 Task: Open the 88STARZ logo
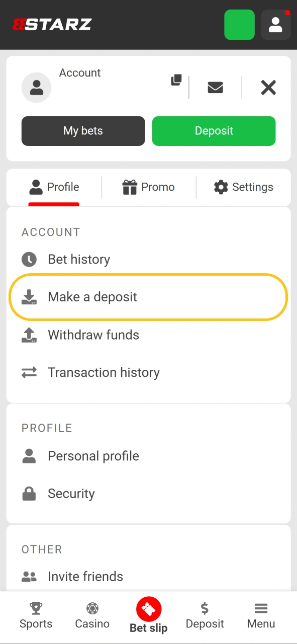pos(52,24)
